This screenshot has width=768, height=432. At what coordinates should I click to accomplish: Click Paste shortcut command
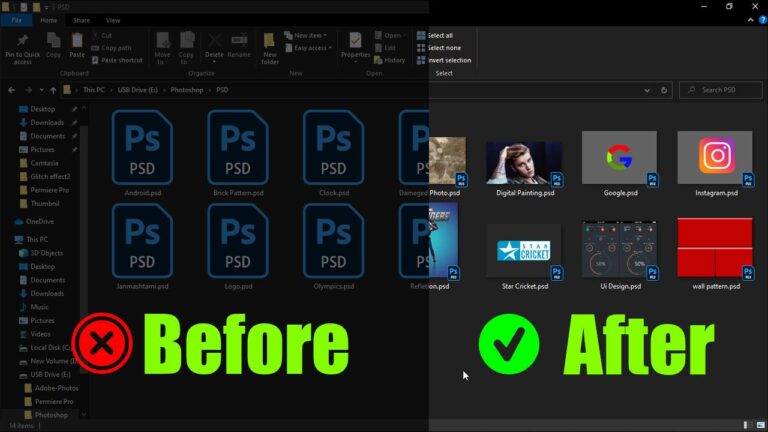pyautogui.click(x=117, y=60)
